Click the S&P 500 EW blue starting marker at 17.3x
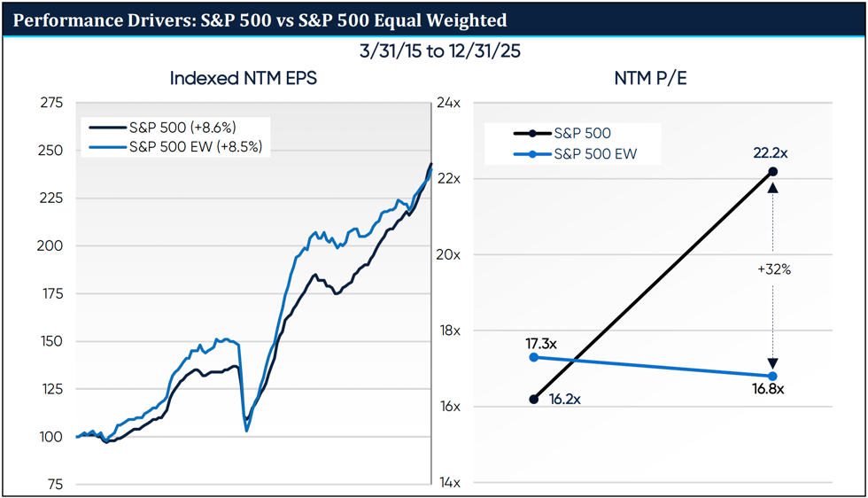Image resolution: width=868 pixels, height=498 pixels. pyautogui.click(x=533, y=357)
